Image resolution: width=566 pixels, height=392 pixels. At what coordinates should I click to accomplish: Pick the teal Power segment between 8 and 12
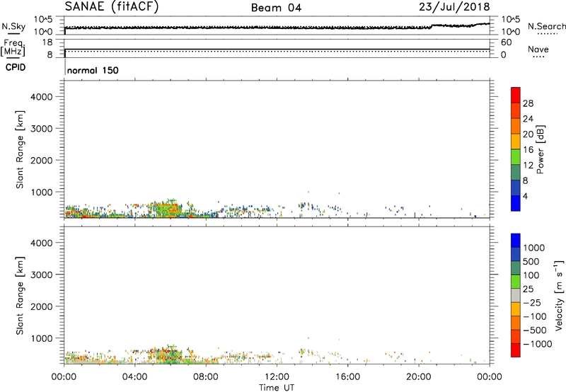pos(516,172)
